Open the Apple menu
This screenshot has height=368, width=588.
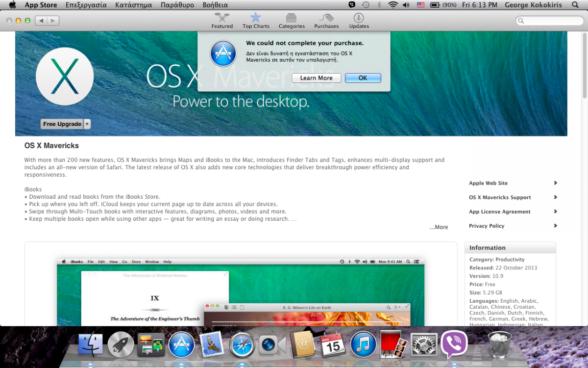pos(12,5)
